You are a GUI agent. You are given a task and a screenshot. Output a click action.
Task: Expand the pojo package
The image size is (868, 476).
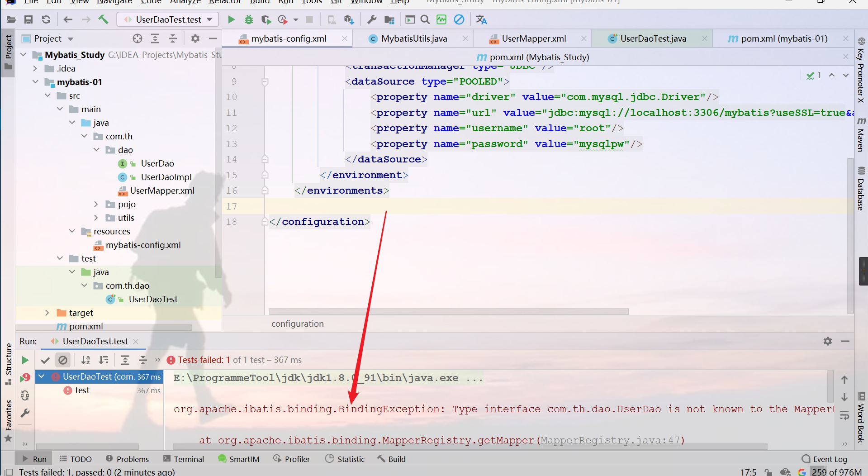click(96, 204)
